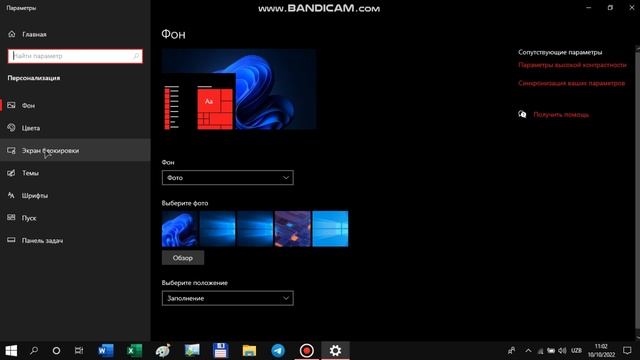Expand the Фон dropdown showing Фото

(x=228, y=178)
